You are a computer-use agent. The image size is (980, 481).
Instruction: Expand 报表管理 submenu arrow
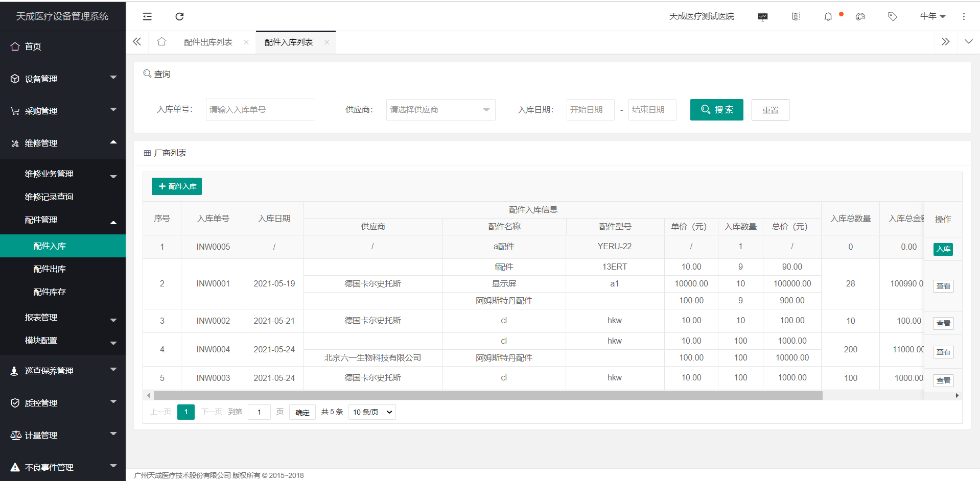[113, 320]
